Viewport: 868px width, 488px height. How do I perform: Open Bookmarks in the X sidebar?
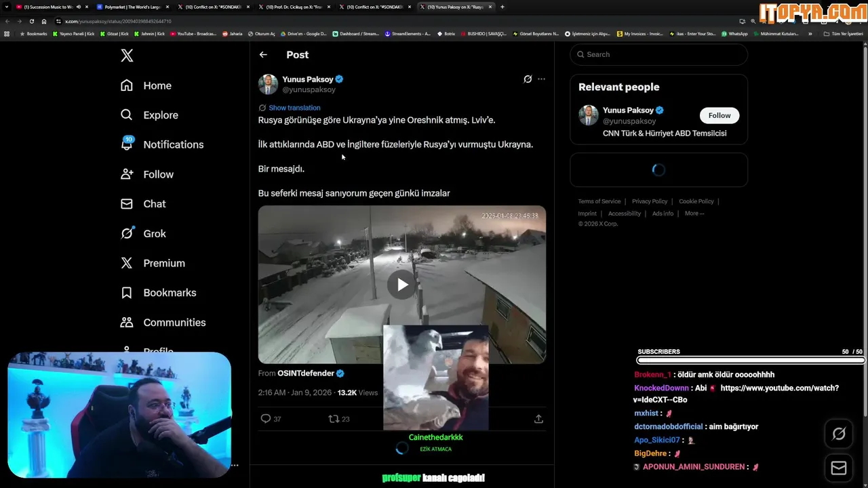(x=158, y=293)
